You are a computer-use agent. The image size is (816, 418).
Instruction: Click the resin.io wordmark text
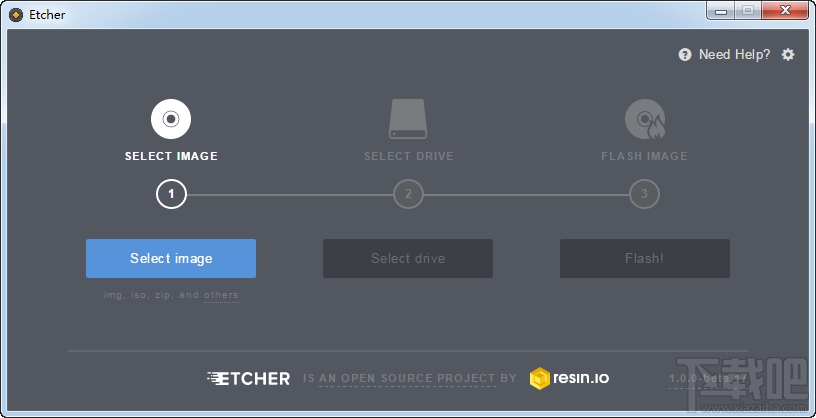pos(581,378)
